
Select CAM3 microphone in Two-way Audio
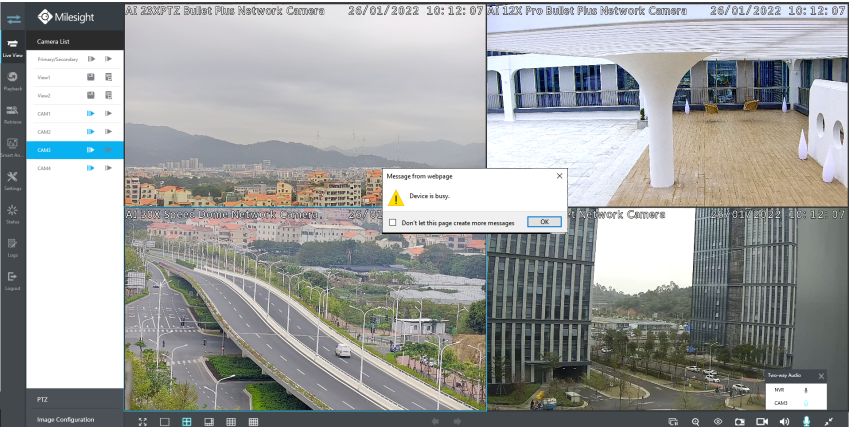(805, 403)
